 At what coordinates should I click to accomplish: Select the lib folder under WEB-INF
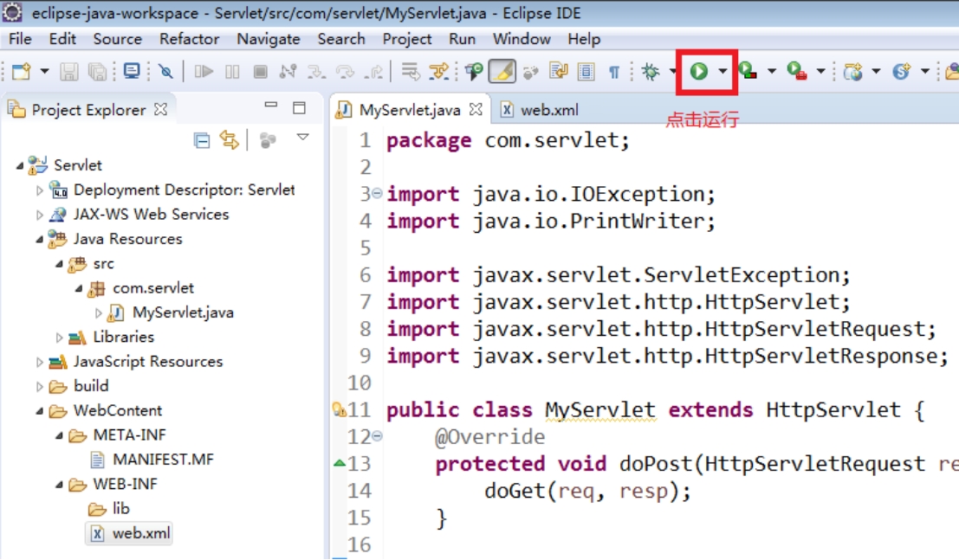pos(121,508)
